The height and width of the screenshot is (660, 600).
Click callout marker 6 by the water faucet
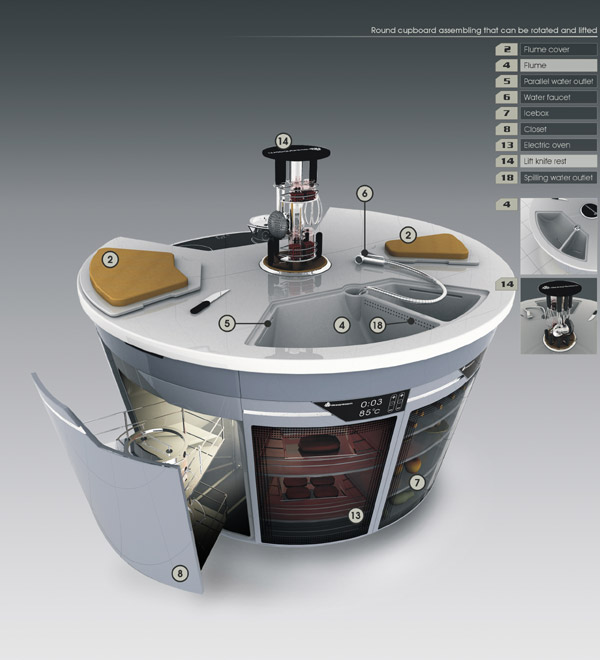point(364,193)
